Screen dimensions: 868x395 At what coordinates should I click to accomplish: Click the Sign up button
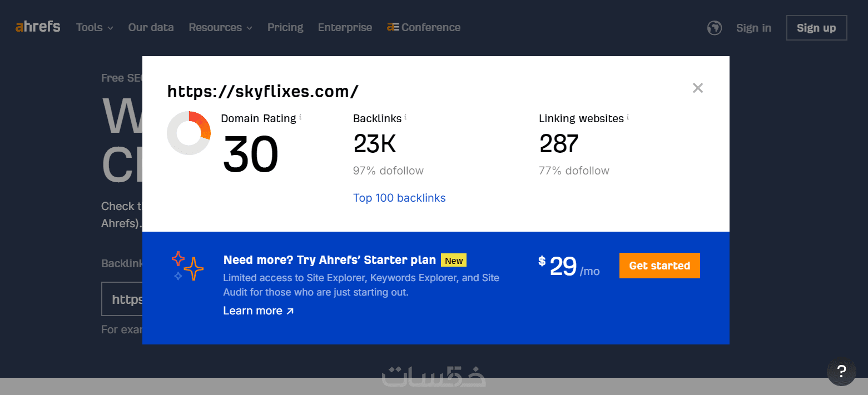click(816, 28)
